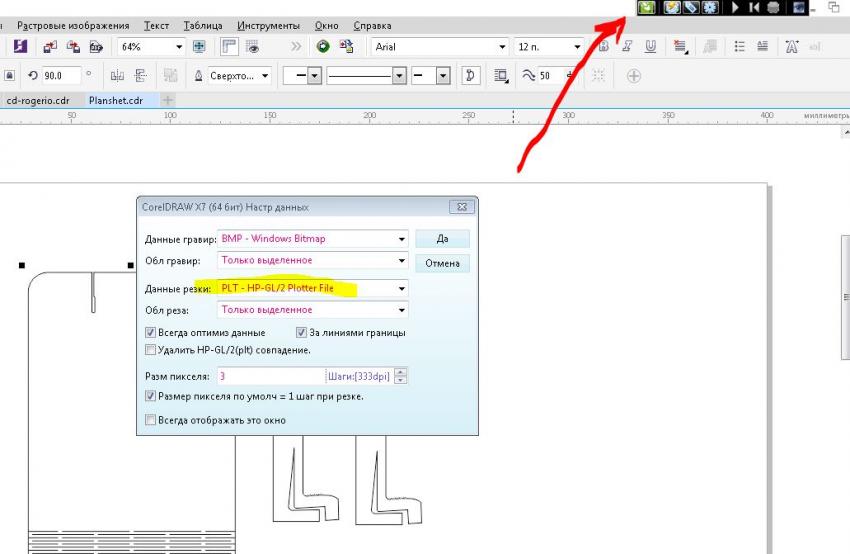Click the green circular launcher icon

[323, 47]
